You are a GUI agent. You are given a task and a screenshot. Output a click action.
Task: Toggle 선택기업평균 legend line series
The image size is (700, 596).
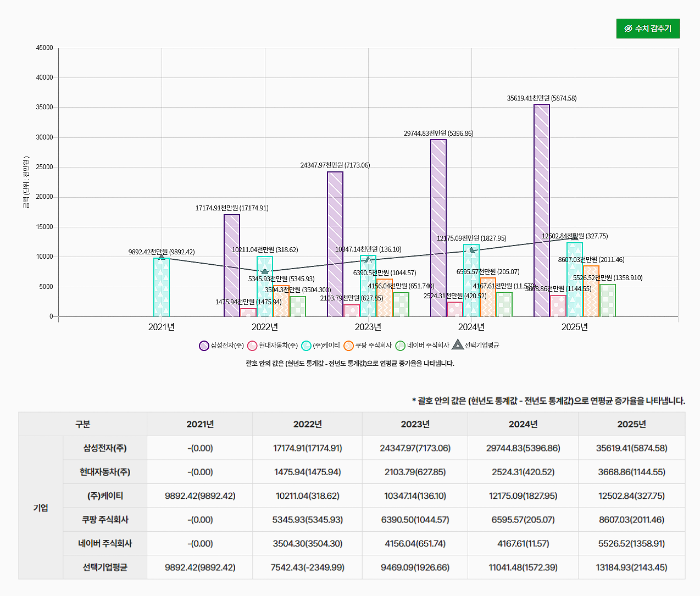point(475,345)
